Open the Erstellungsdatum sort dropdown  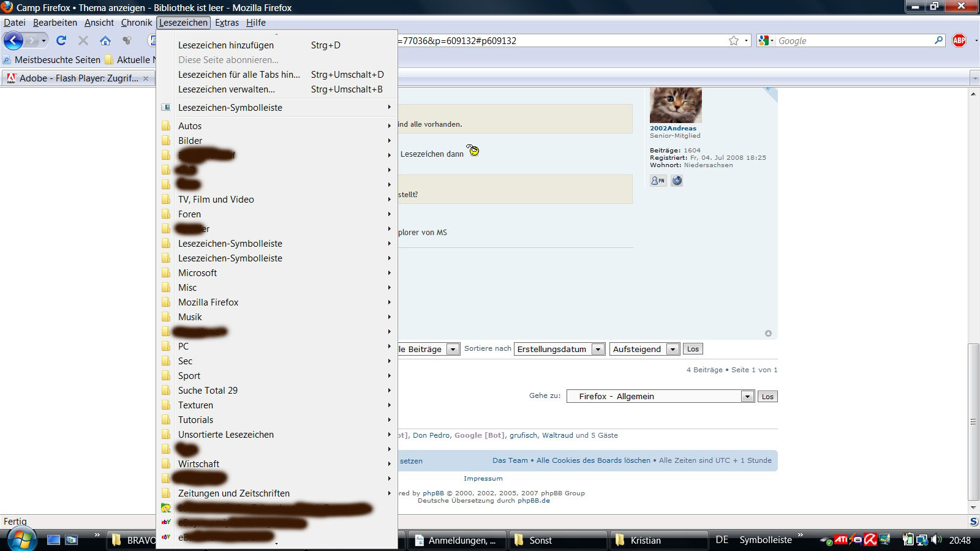560,349
